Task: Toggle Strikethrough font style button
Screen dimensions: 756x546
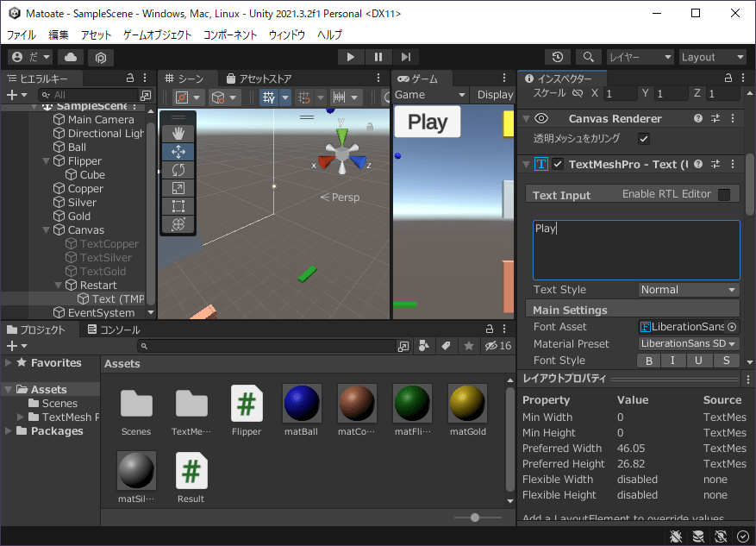Action: [x=726, y=361]
